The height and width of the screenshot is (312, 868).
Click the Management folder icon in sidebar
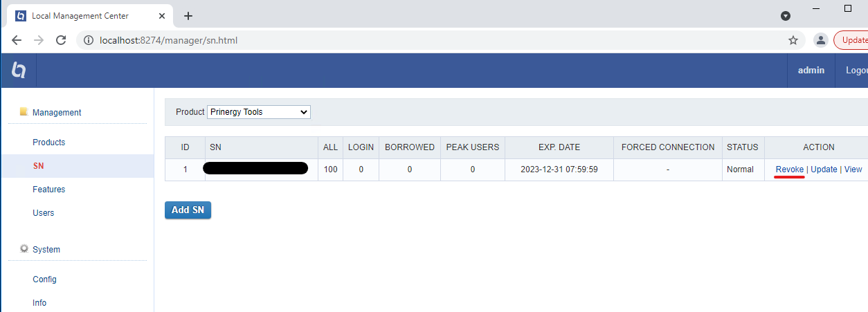point(24,112)
